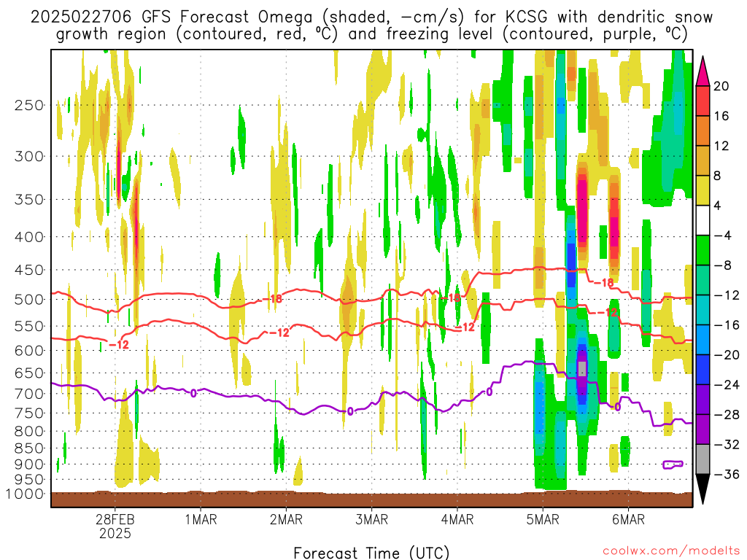
Task: Click the -12 contour label near 28FEB
Action: click(119, 344)
